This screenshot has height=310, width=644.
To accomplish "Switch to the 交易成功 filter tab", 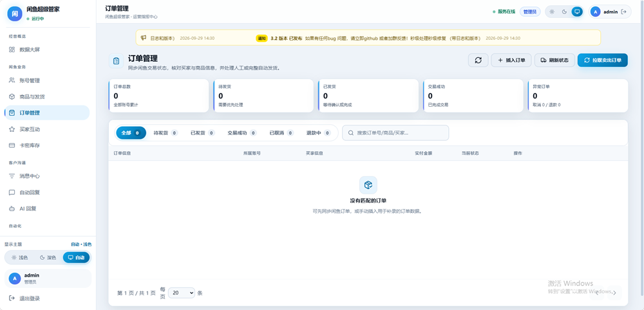I will 242,133.
